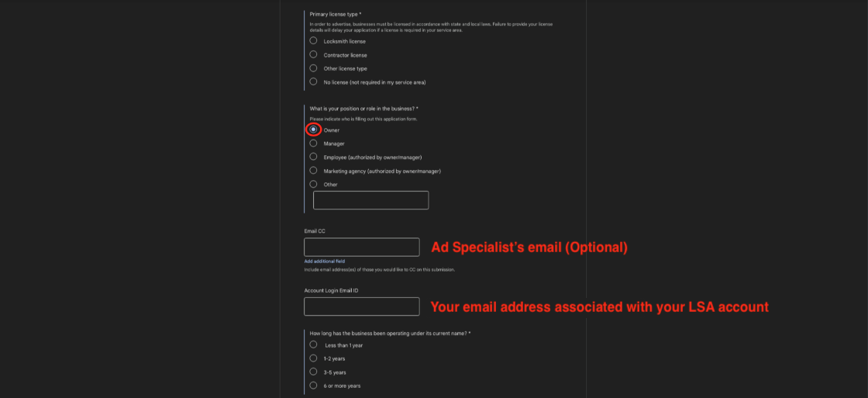Viewport: 868px width, 398px height.
Task: Choose Marketing agency role option
Action: (313, 171)
